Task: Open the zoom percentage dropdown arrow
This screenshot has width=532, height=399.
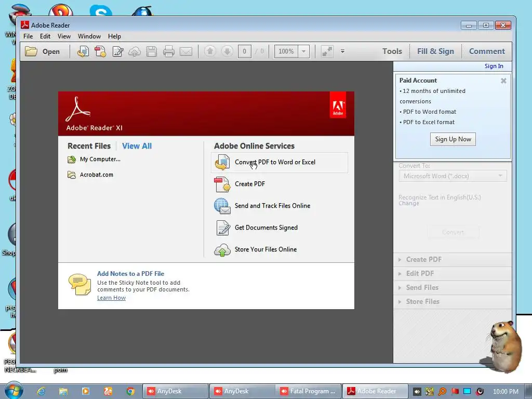Action: click(303, 51)
